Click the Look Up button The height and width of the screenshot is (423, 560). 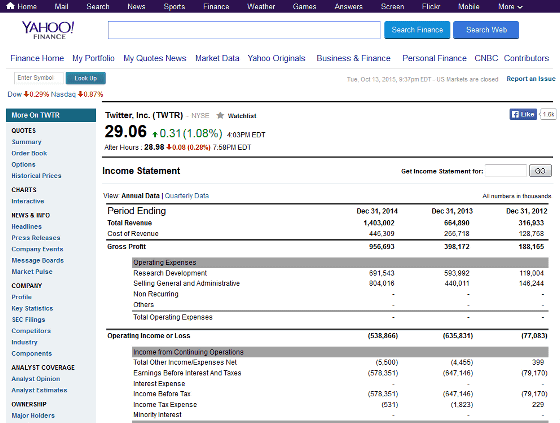86,78
